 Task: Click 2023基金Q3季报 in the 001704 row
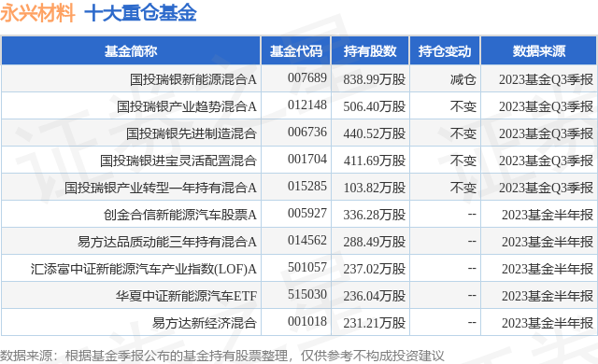point(546,161)
